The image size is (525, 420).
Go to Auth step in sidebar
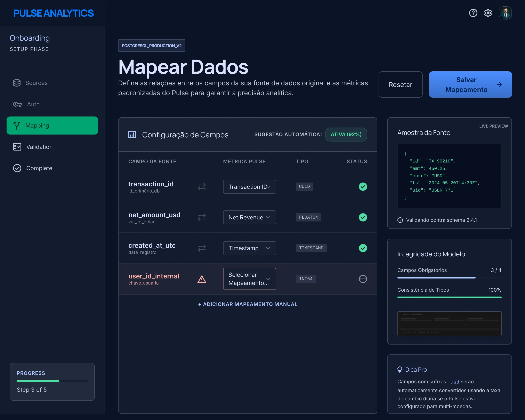[x=52, y=104]
